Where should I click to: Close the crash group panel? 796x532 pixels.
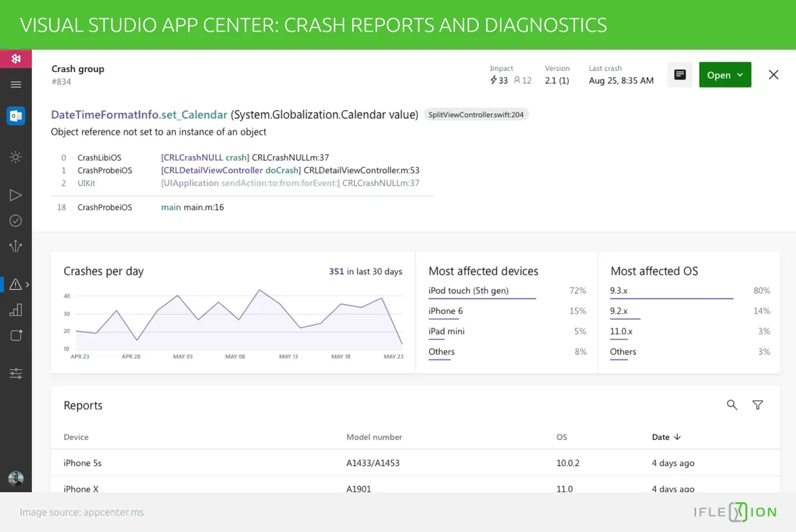773,75
